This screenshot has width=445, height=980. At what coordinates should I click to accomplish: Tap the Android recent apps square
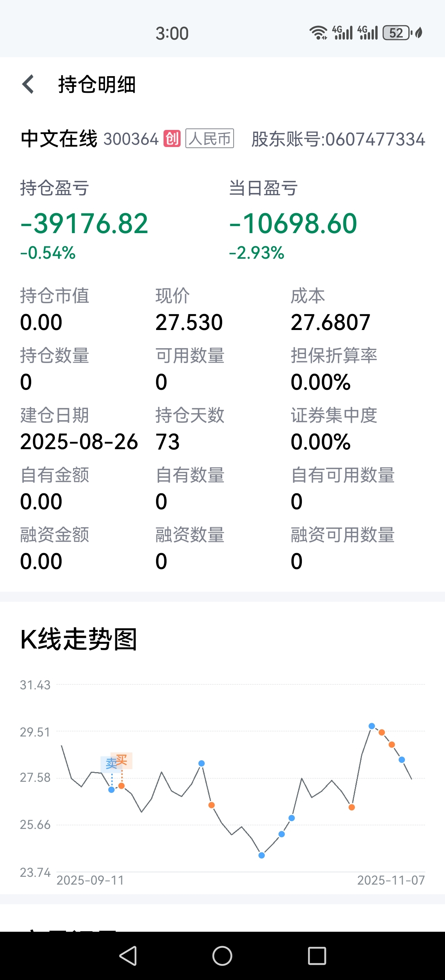pyautogui.click(x=317, y=955)
